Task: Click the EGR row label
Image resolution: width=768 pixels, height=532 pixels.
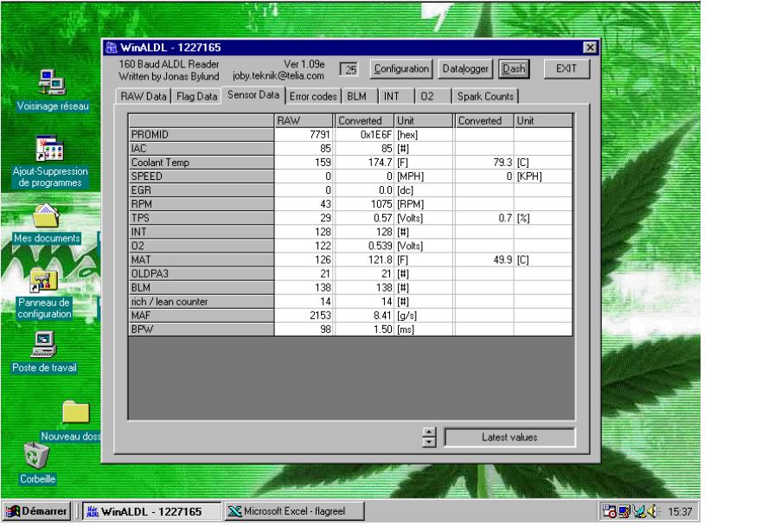Action: [x=201, y=190]
